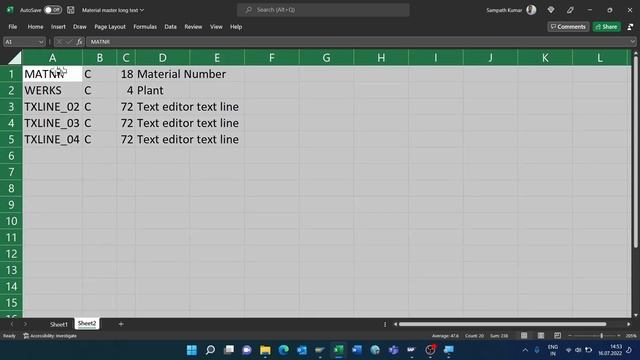Screen dimensions: 640x360
Task: Switch to Normal view in status bar
Action: tap(524, 336)
